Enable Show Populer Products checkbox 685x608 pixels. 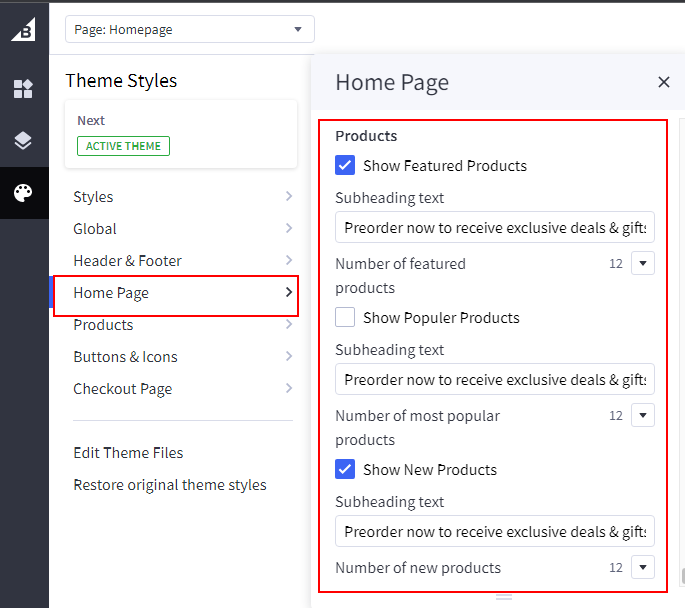tap(345, 318)
